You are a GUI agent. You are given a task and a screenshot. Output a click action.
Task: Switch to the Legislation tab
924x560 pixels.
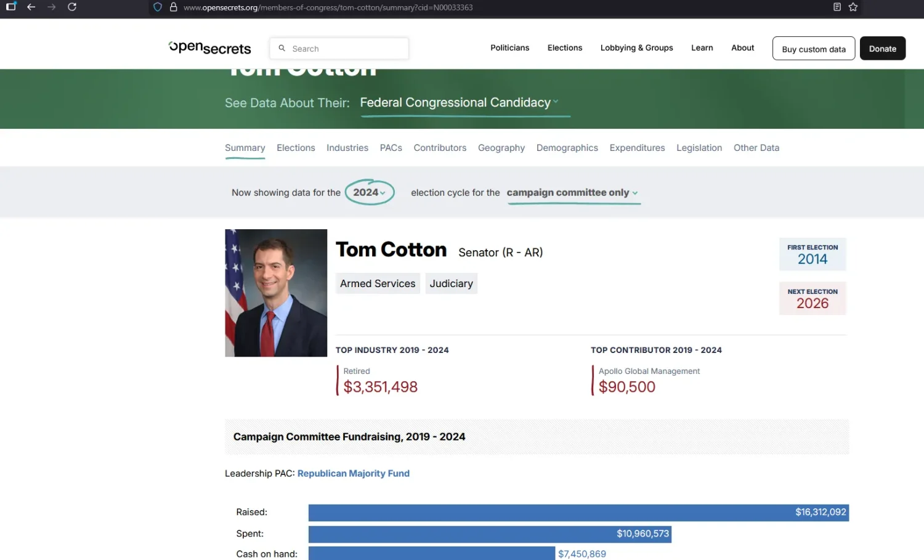(x=699, y=148)
